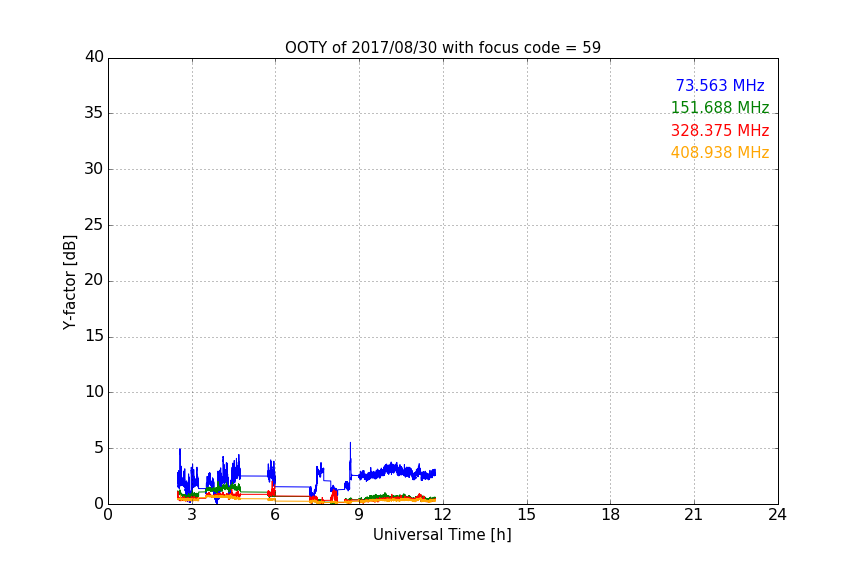Select the 151.688 MHz legend label
The width and height of the screenshot is (864, 576).
720,107
